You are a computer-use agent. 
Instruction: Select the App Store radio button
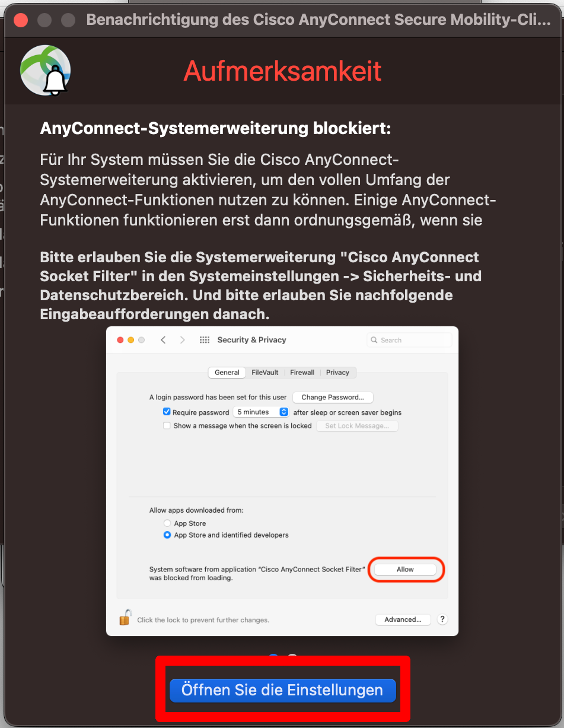[167, 523]
